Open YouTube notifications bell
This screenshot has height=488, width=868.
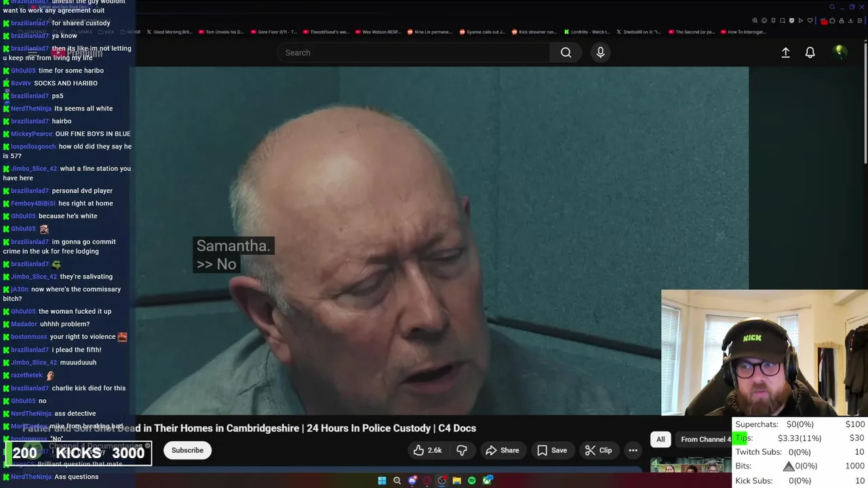tap(810, 52)
